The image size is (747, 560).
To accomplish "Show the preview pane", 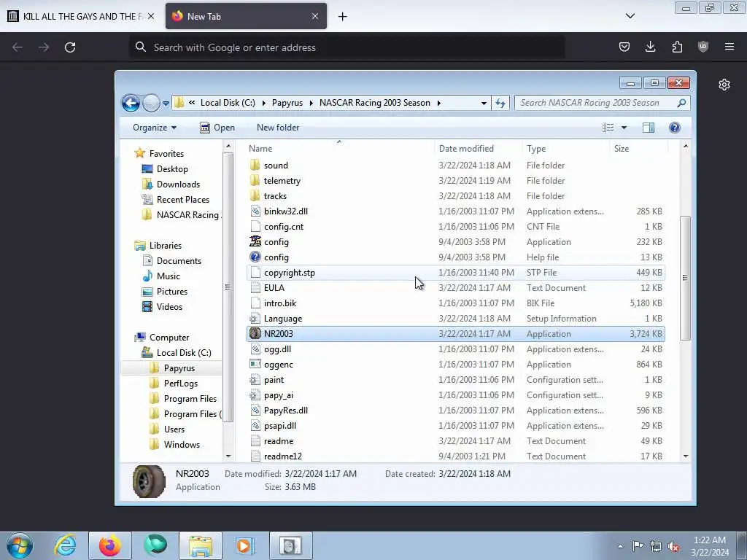I will [x=649, y=128].
